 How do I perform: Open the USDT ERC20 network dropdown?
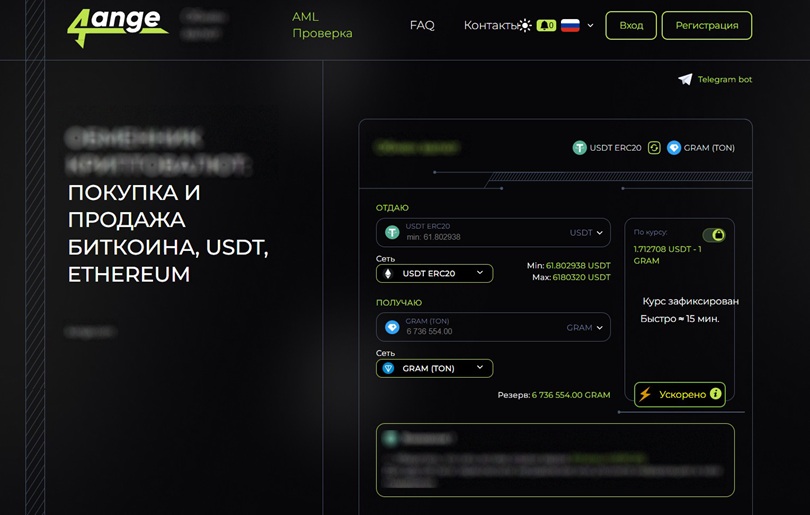click(x=434, y=273)
